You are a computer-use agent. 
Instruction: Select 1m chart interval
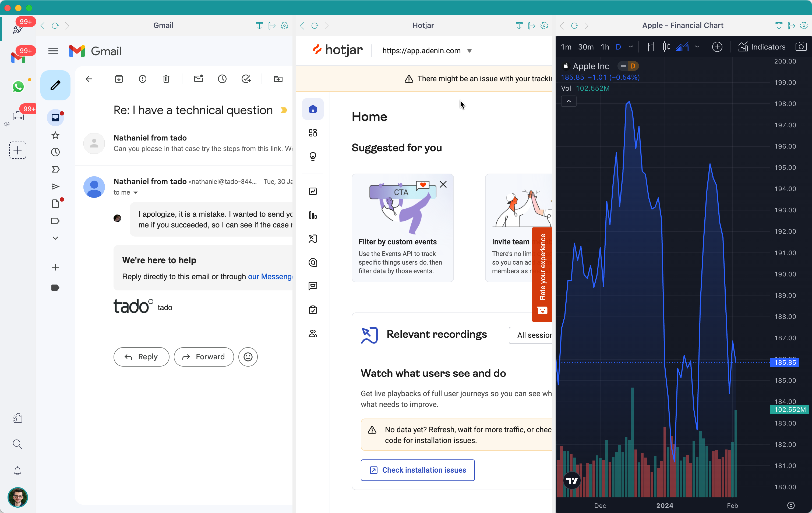(x=566, y=47)
